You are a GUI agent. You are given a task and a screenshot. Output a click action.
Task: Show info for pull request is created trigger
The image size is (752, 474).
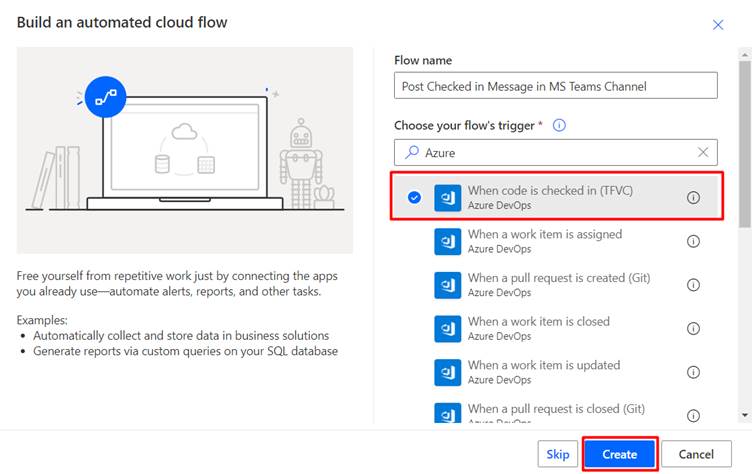click(x=693, y=284)
